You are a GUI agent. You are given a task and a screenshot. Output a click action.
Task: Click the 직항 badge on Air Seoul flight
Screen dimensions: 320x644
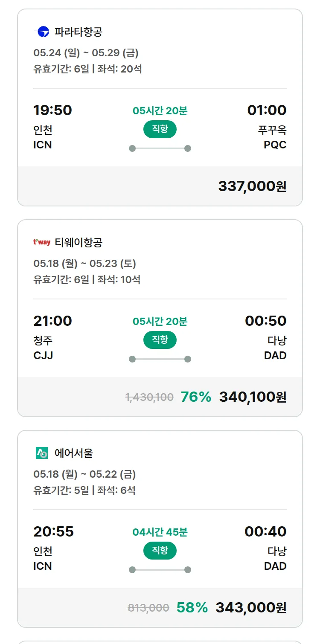pyautogui.click(x=160, y=551)
